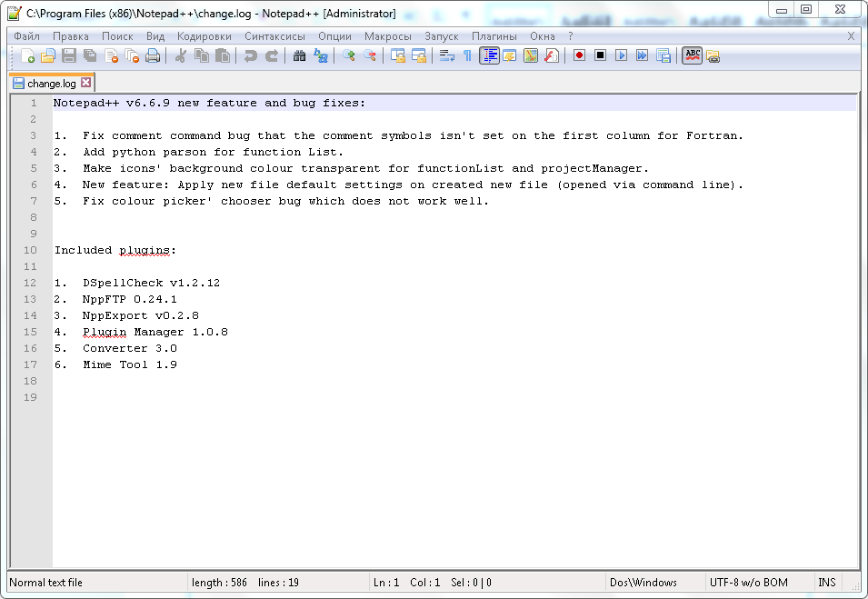Viewport: 868px width, 599px height.
Task: Toggle ABC spell check button
Action: 692,56
